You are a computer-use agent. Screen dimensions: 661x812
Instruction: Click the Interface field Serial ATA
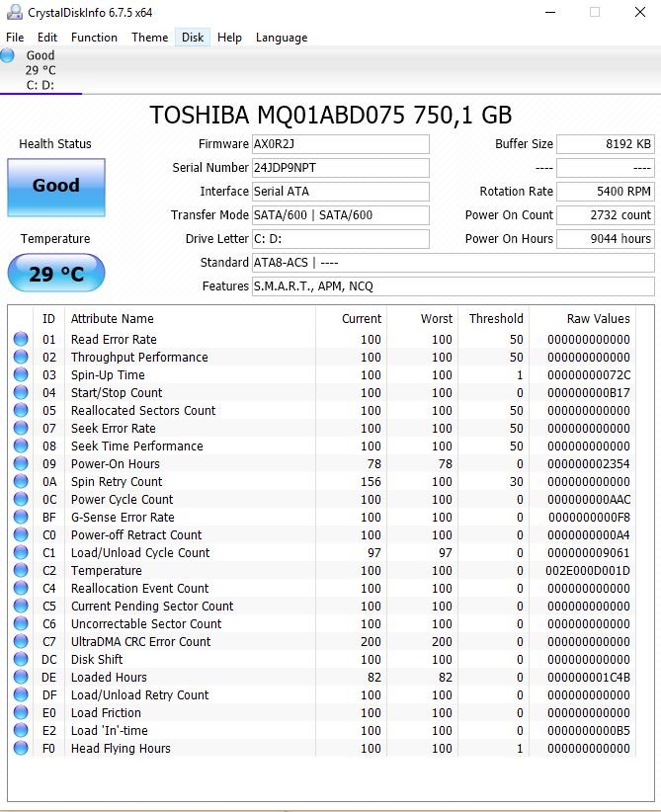click(x=340, y=192)
